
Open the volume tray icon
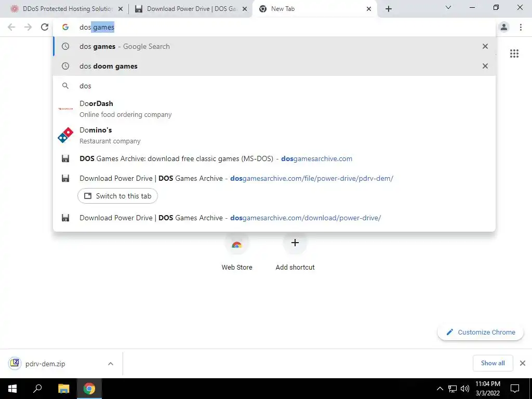tap(465, 389)
